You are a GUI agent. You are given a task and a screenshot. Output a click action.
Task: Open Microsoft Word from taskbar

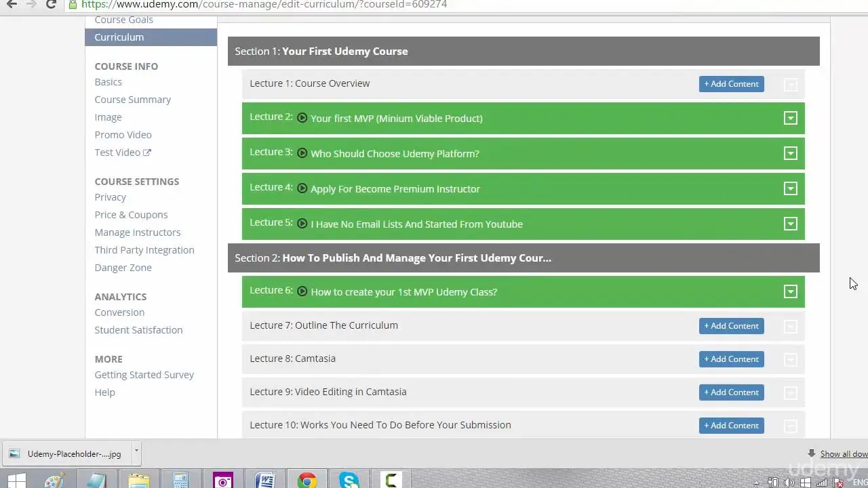264,481
